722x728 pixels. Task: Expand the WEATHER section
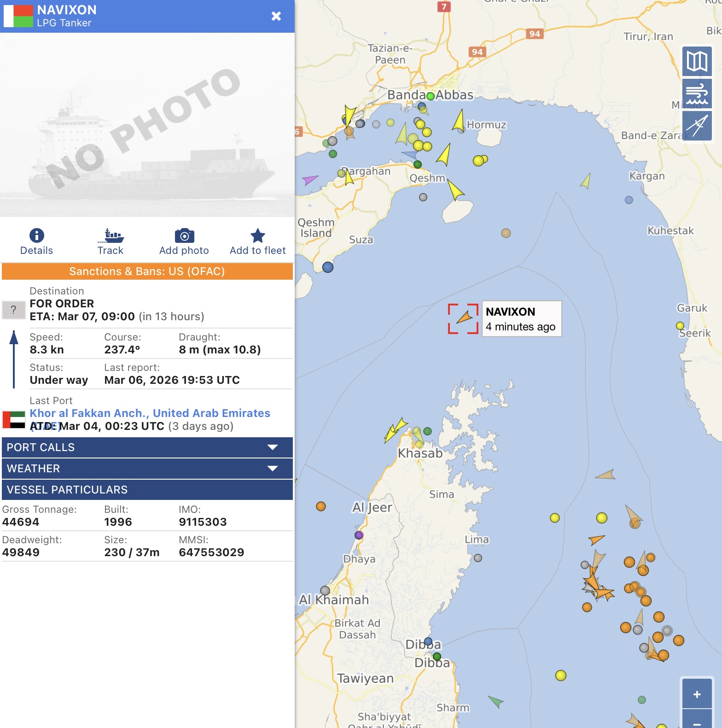point(147,469)
